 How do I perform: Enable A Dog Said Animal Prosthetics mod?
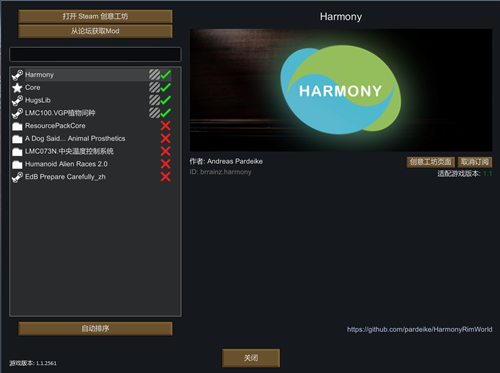tap(166, 138)
